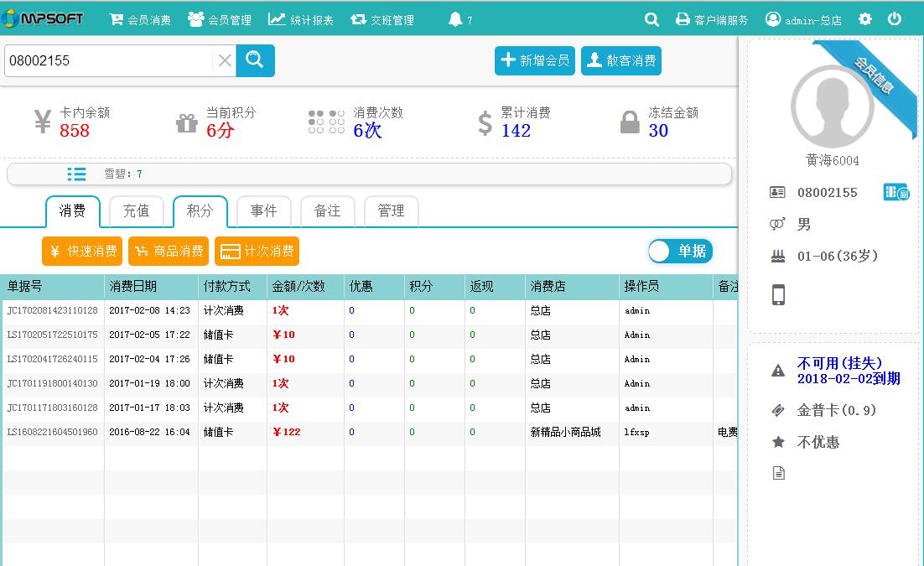Switch to the 积分 tab
The image size is (924, 566).
200,211
